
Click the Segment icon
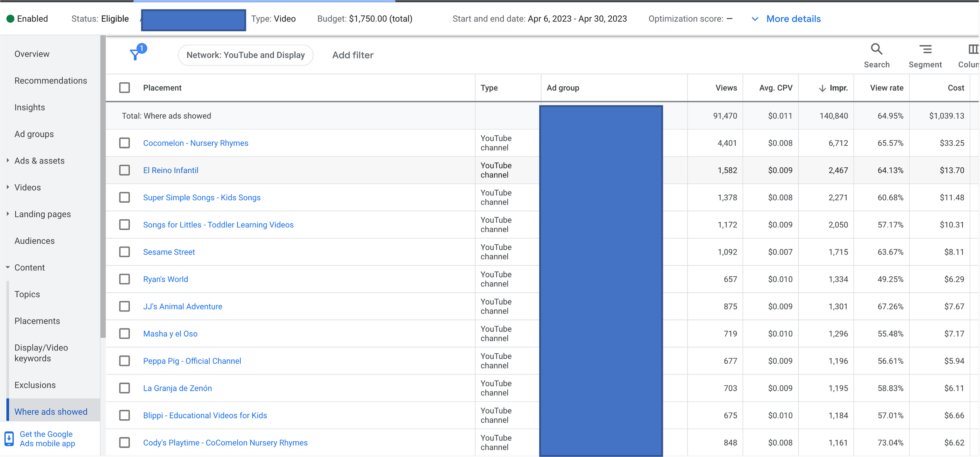925,49
